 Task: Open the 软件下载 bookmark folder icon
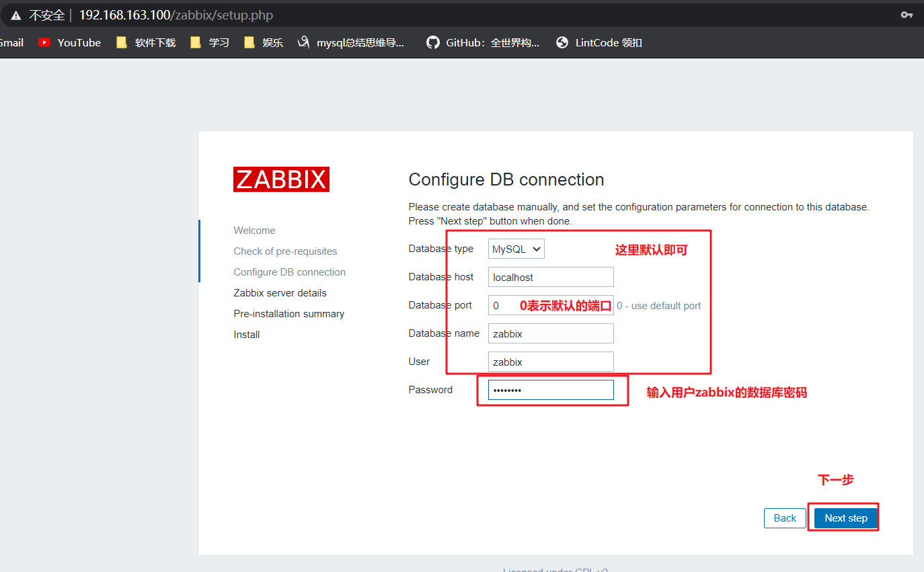click(x=121, y=42)
